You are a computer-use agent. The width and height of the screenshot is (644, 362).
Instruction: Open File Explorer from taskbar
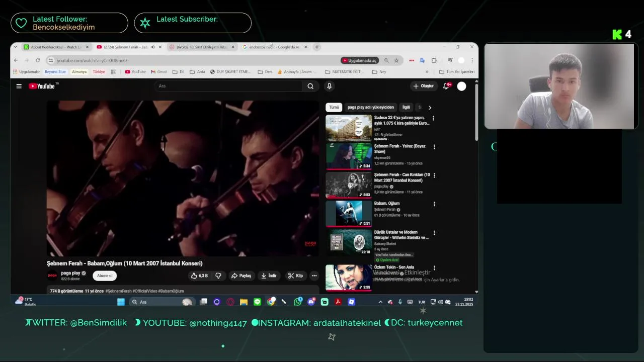244,302
